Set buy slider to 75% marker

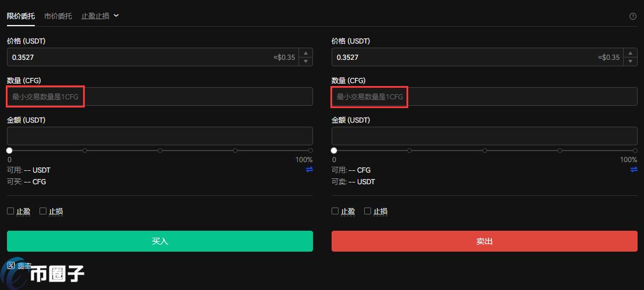coord(235,151)
